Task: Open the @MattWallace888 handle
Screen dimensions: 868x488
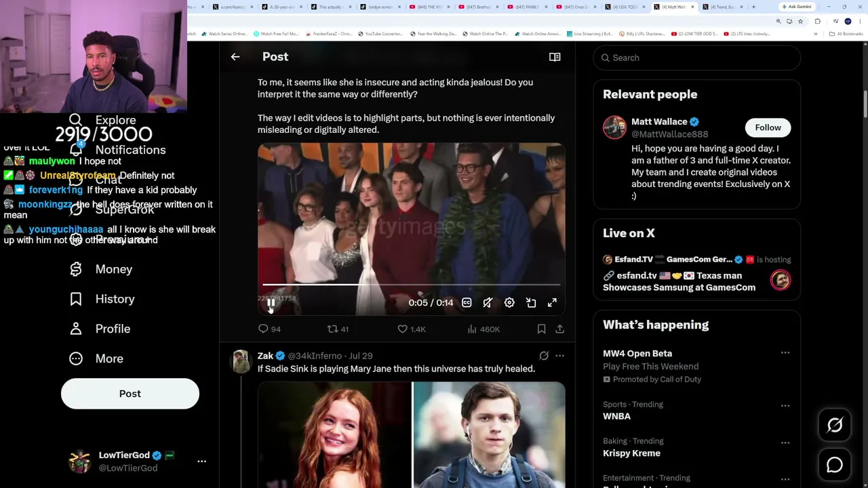Action: coord(669,134)
